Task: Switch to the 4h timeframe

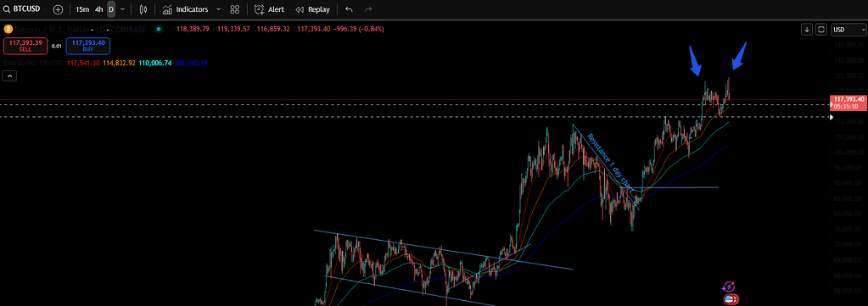Action: click(98, 9)
